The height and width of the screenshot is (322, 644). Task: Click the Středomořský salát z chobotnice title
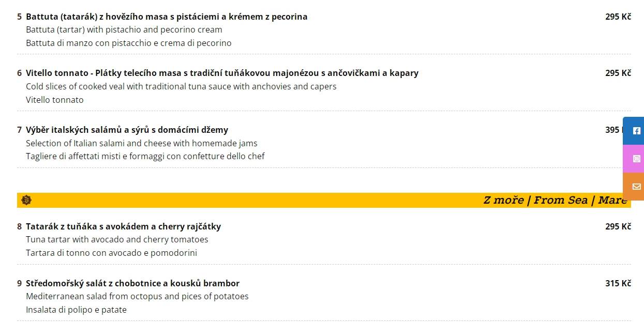coord(132,283)
